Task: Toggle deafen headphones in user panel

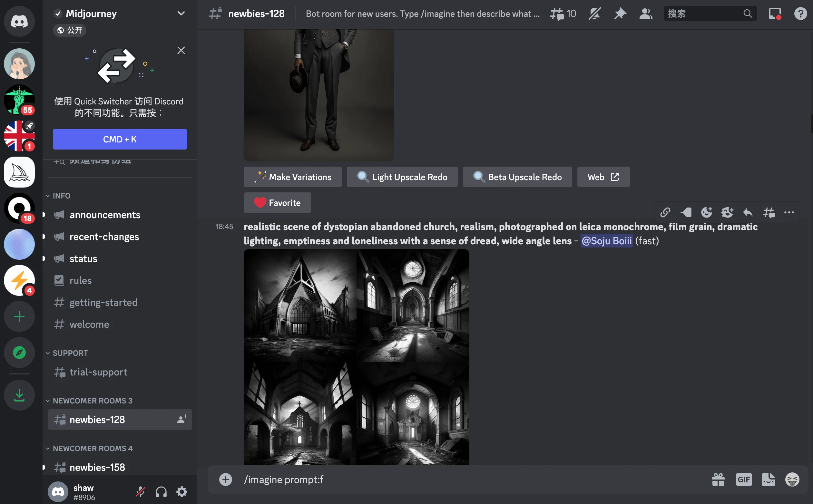Action: (x=161, y=492)
